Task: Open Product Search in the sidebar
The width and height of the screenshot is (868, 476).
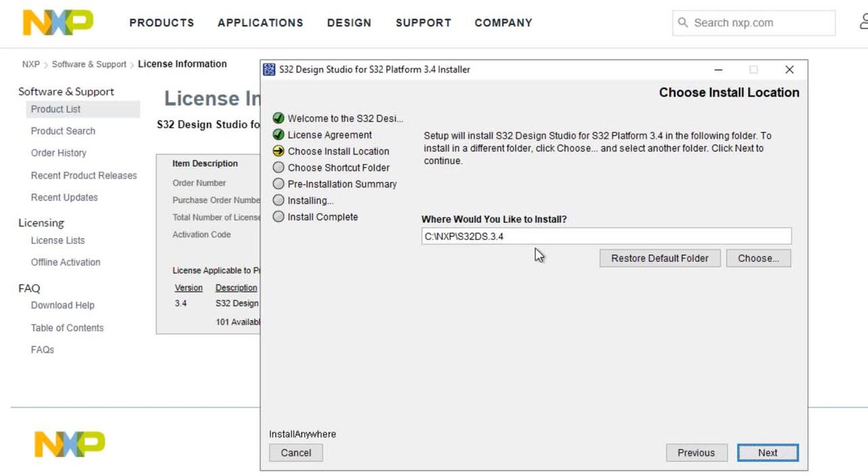Action: click(63, 131)
